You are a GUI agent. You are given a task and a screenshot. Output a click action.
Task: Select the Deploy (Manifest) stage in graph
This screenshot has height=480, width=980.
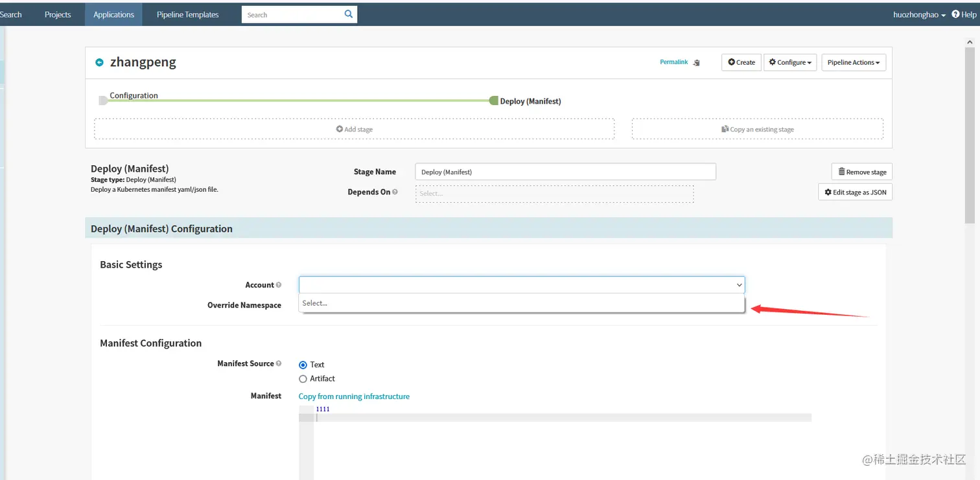click(x=526, y=101)
